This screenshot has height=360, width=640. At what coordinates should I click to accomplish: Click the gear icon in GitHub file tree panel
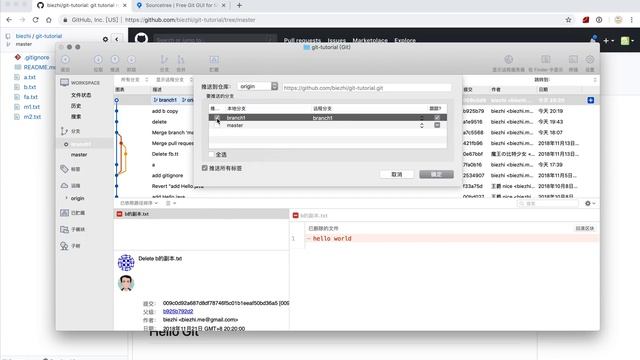point(105,39)
